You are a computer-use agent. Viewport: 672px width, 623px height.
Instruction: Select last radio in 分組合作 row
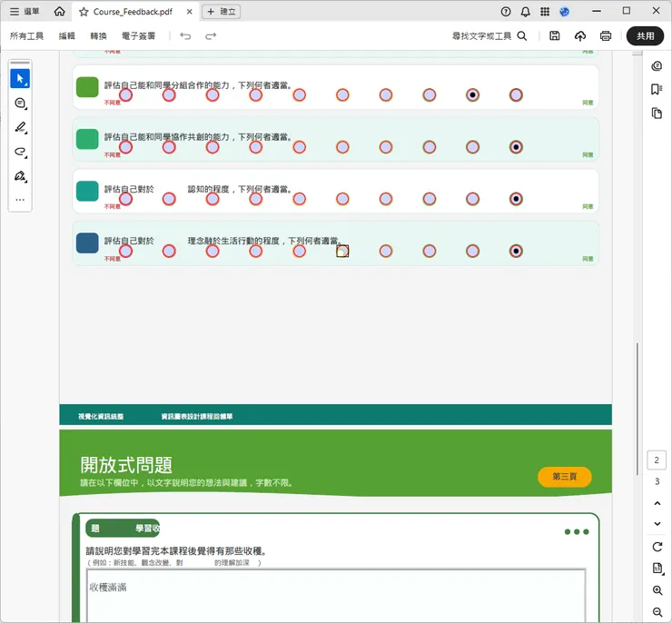click(516, 94)
